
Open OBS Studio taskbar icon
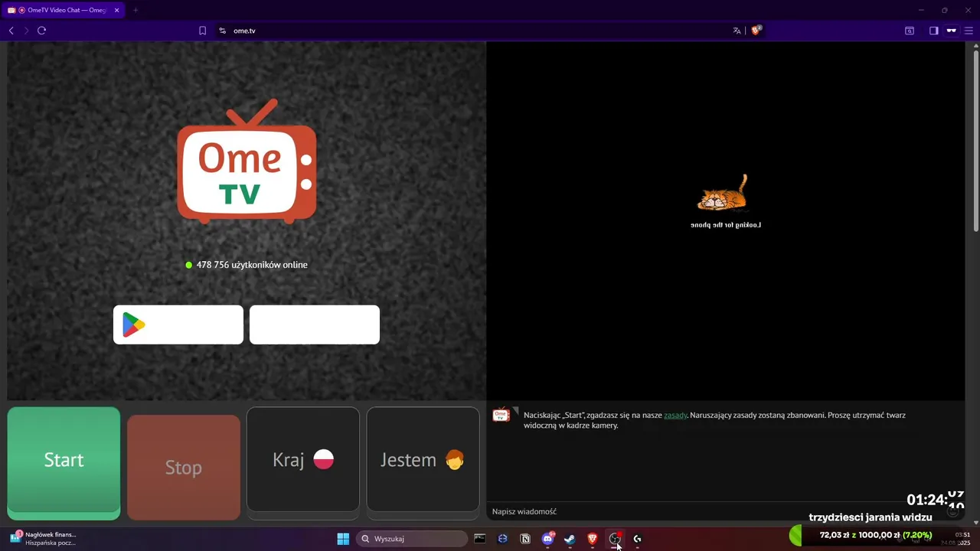(615, 539)
